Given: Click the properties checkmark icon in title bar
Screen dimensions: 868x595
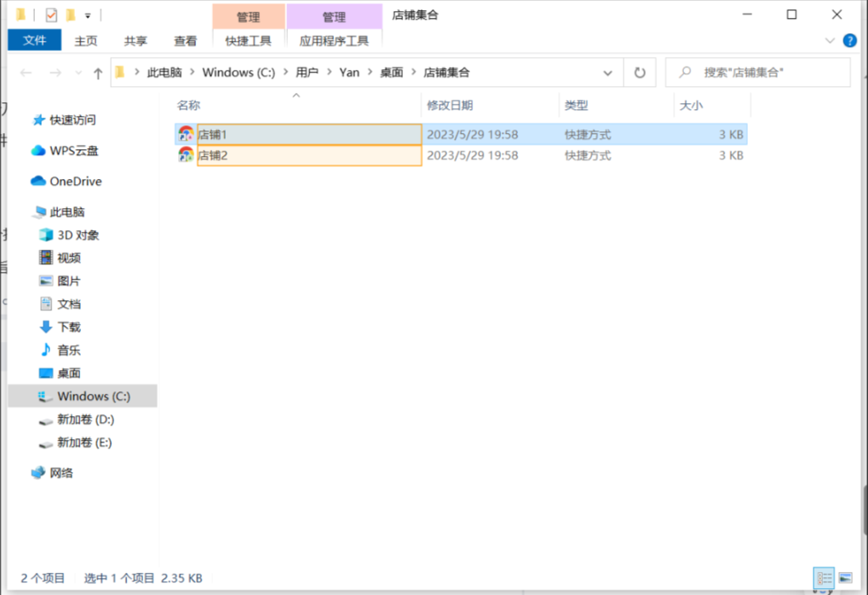Looking at the screenshot, I should [51, 15].
